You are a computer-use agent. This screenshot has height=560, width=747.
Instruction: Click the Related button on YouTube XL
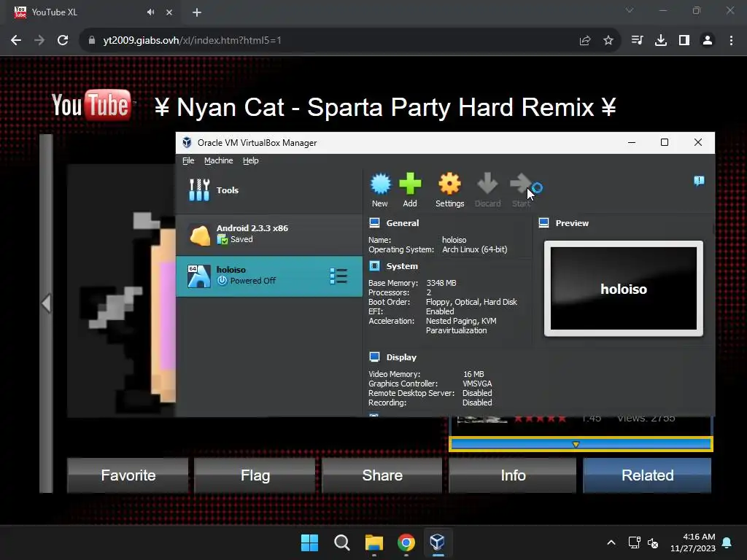[x=648, y=475]
